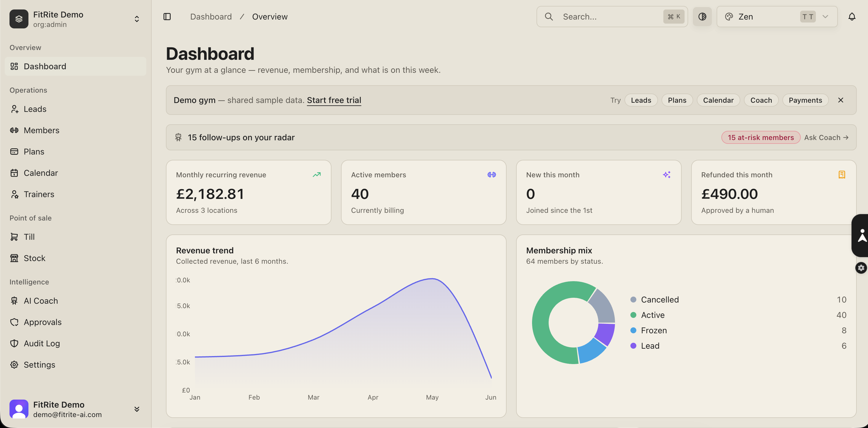
Task: Dismiss the Demo gym banner
Action: coord(840,100)
